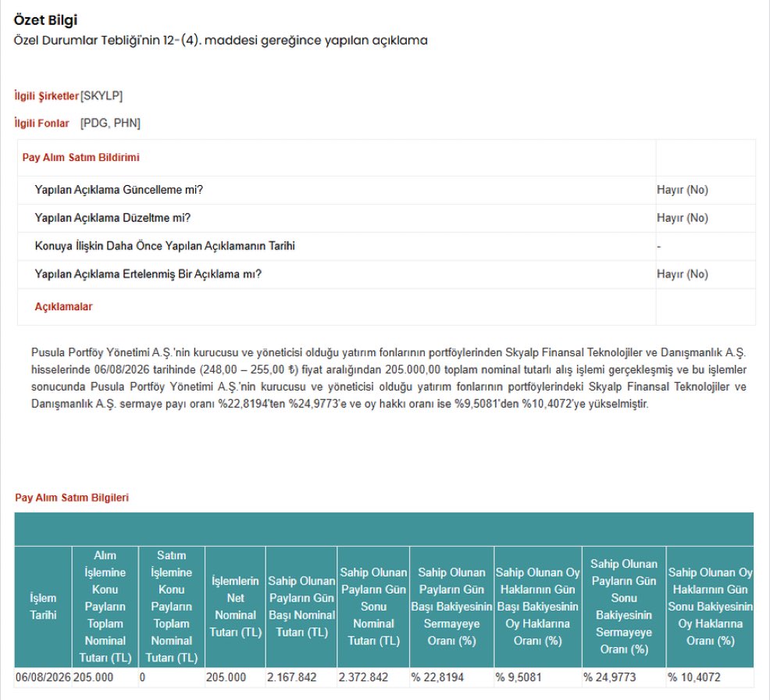Click Gün Sonu Bakiyesinin Oy Haklarına Oranı header
Image resolution: width=770 pixels, height=700 pixels.
[710, 607]
